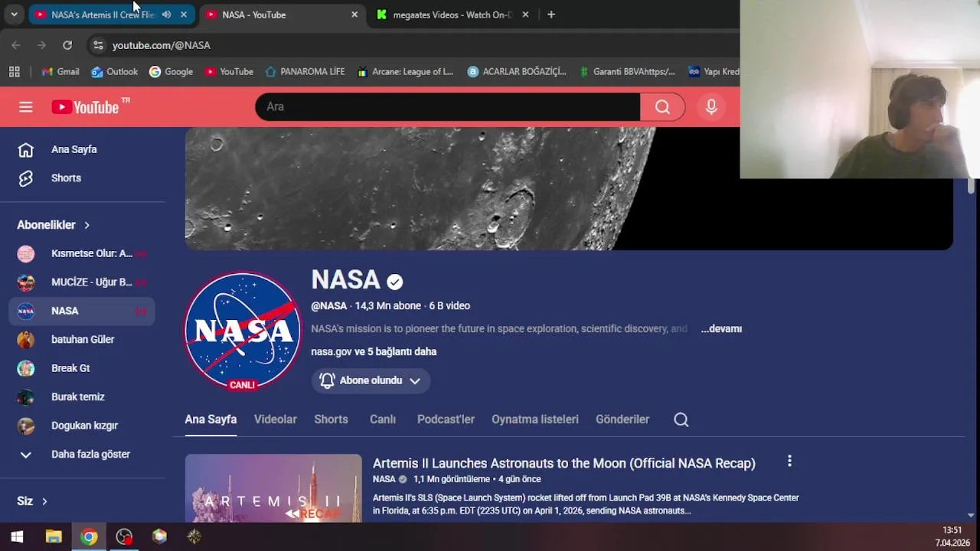This screenshot has width=980, height=551.
Task: Open Gmail bookmark
Action: pyautogui.click(x=60, y=71)
